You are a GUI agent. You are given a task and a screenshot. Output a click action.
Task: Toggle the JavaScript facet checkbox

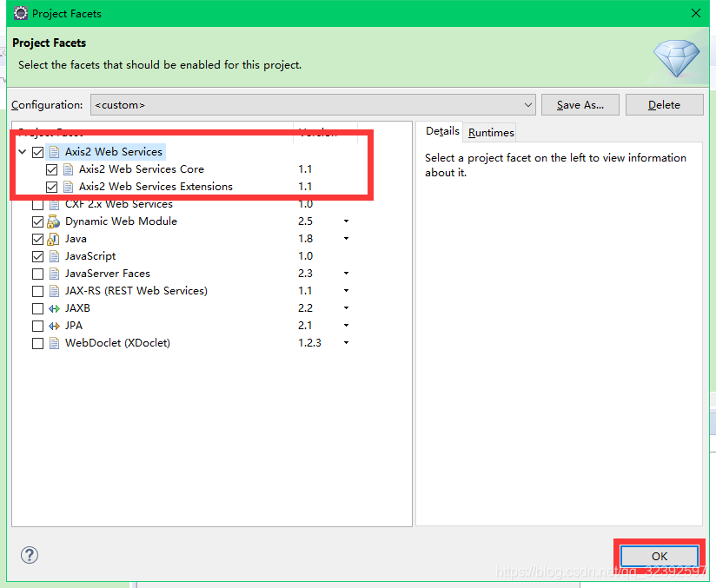(x=38, y=256)
